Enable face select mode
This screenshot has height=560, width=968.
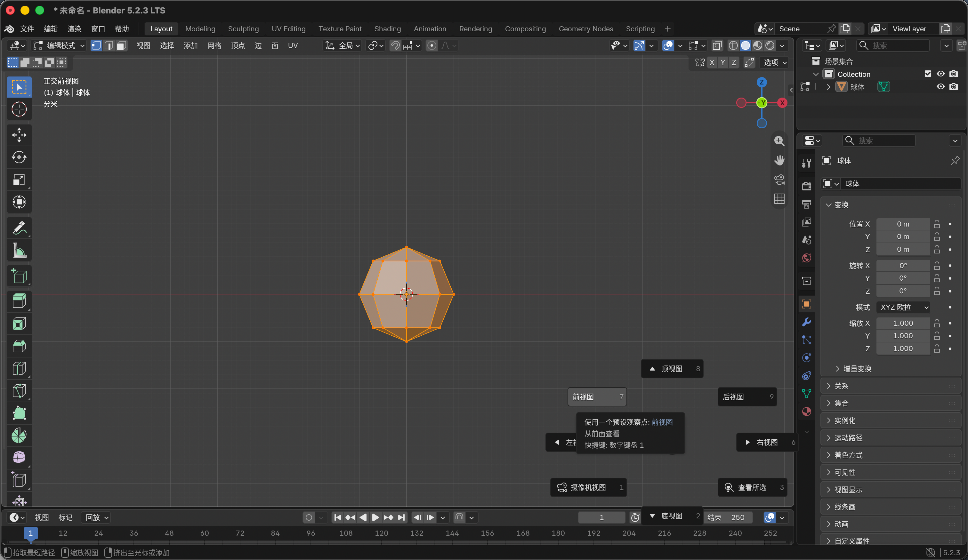pyautogui.click(x=121, y=46)
